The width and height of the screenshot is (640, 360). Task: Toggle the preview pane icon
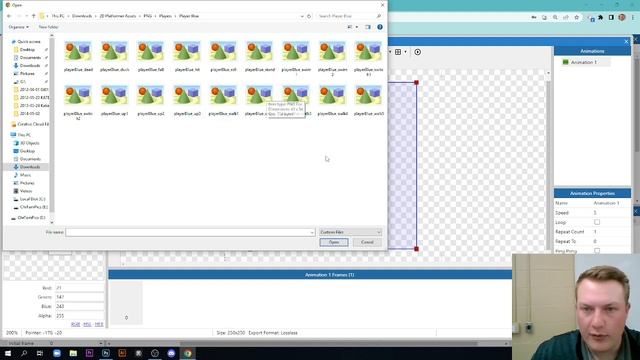[x=368, y=27]
